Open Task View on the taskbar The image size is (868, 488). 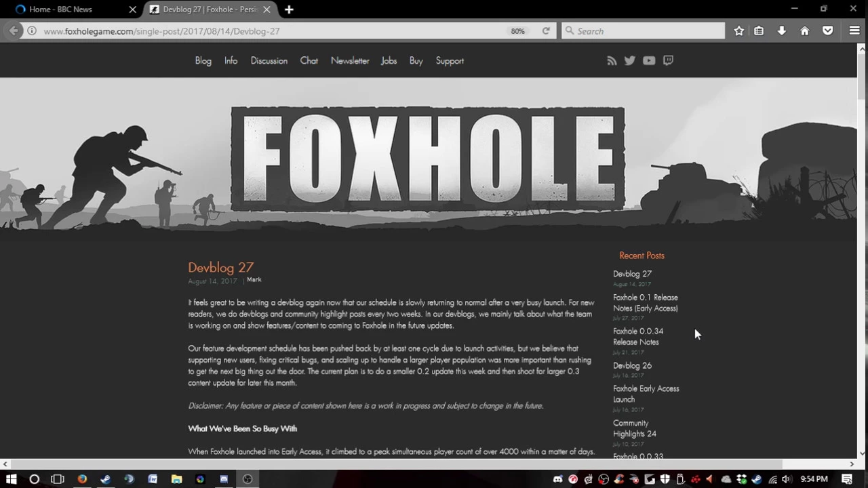tap(58, 479)
